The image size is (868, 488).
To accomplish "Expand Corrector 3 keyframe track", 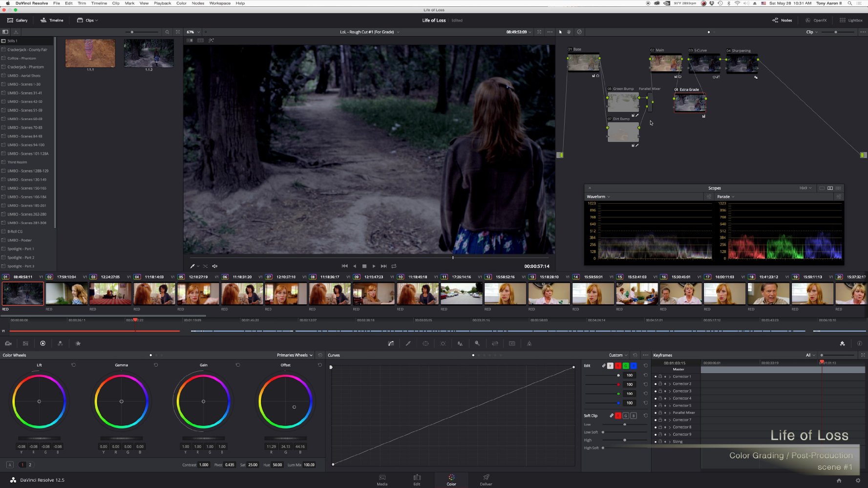I will (x=670, y=391).
